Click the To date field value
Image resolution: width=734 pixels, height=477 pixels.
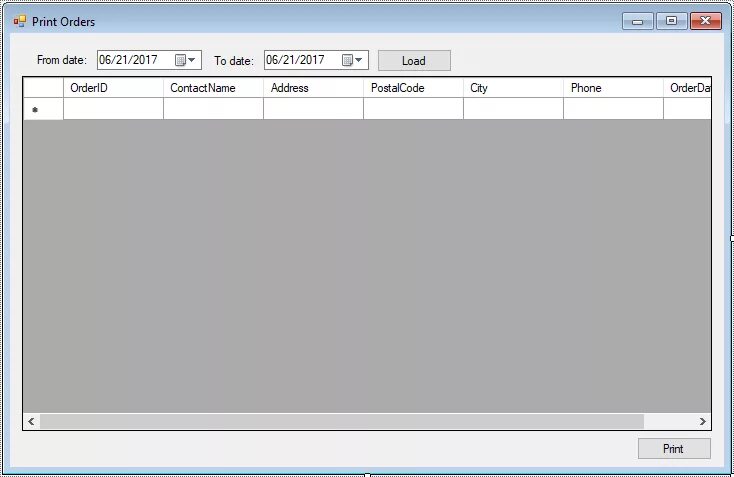tap(295, 60)
